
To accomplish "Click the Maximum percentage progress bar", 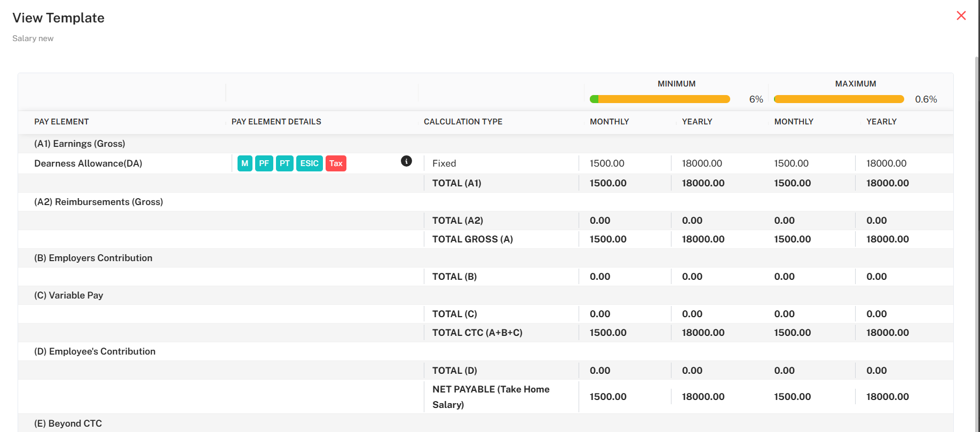I will tap(839, 99).
